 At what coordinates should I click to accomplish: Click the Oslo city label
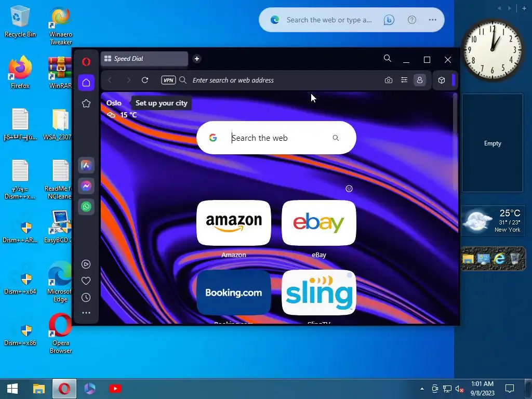114,103
